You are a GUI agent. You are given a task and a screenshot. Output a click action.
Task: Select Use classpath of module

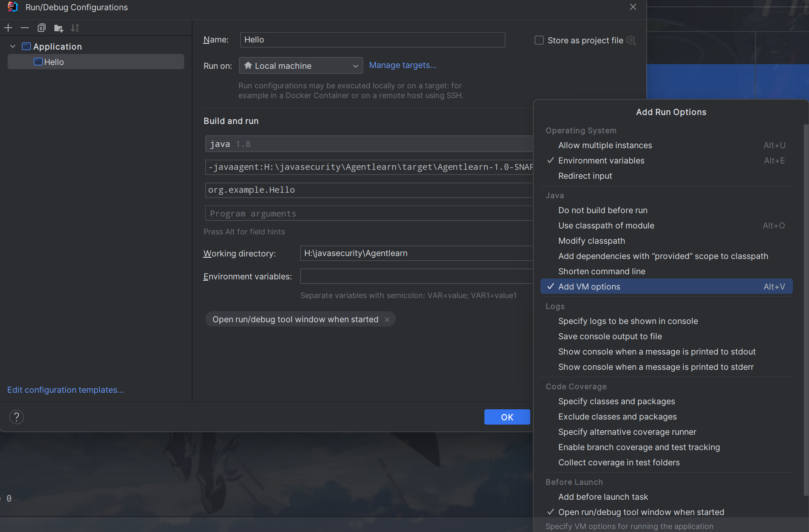(x=667, y=225)
